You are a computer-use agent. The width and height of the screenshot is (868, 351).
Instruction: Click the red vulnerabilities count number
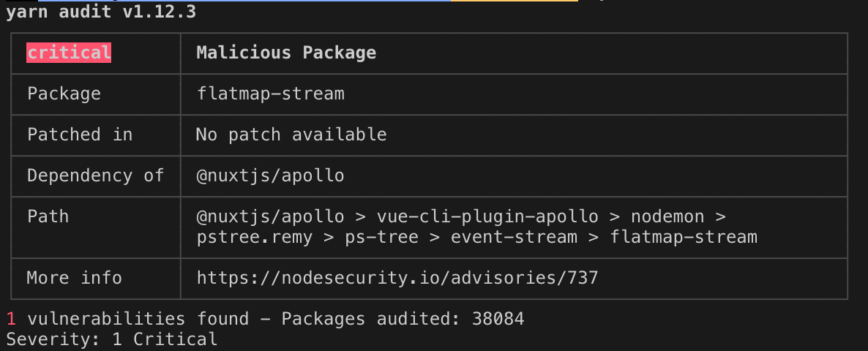[x=11, y=318]
